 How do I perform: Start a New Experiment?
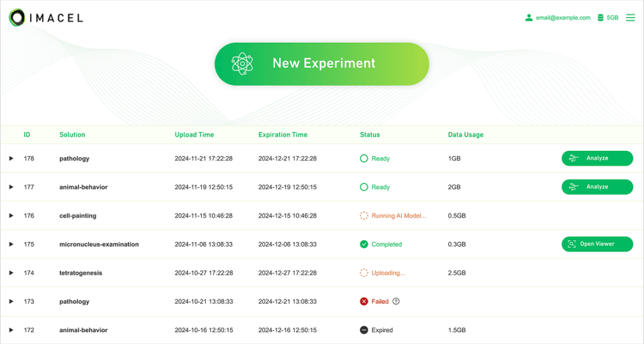321,64
